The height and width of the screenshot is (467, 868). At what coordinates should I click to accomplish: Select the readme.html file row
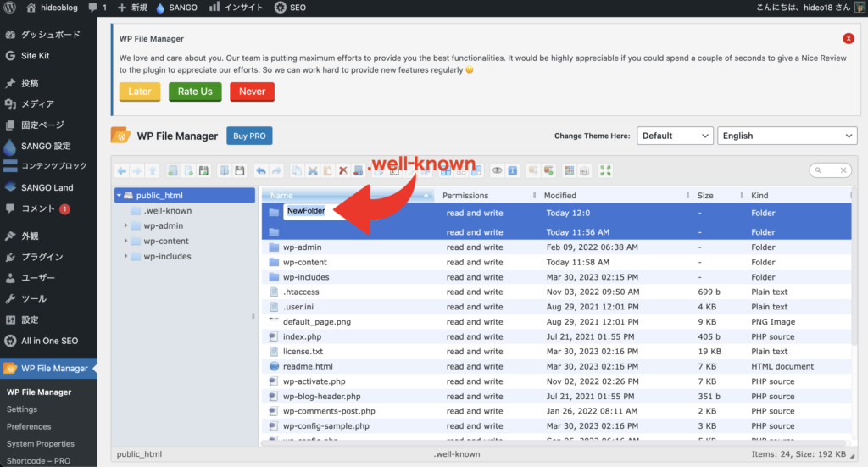click(x=556, y=366)
